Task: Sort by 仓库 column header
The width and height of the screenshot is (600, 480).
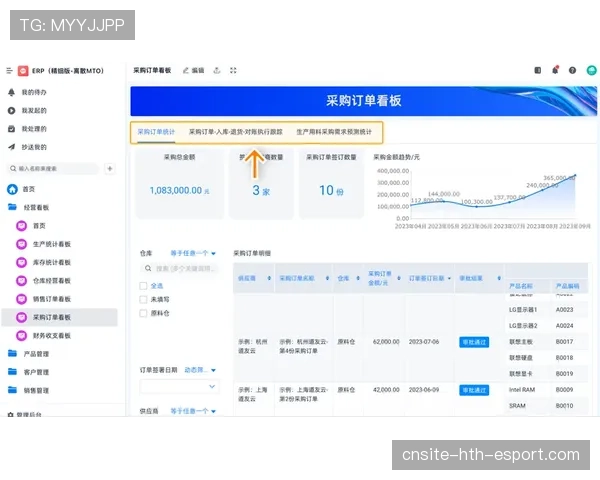Action: 358,278
